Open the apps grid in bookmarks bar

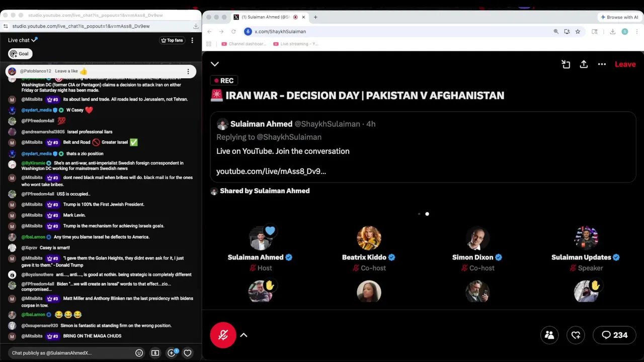(209, 44)
